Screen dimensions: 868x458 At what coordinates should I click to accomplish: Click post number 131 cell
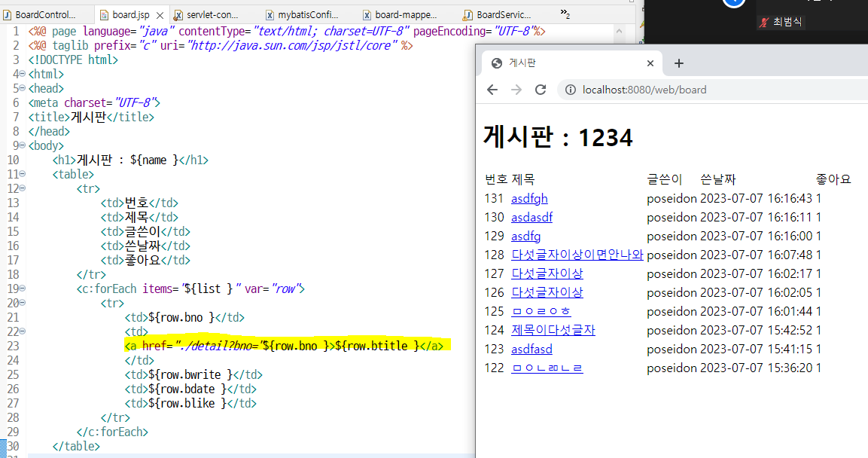pyautogui.click(x=495, y=198)
